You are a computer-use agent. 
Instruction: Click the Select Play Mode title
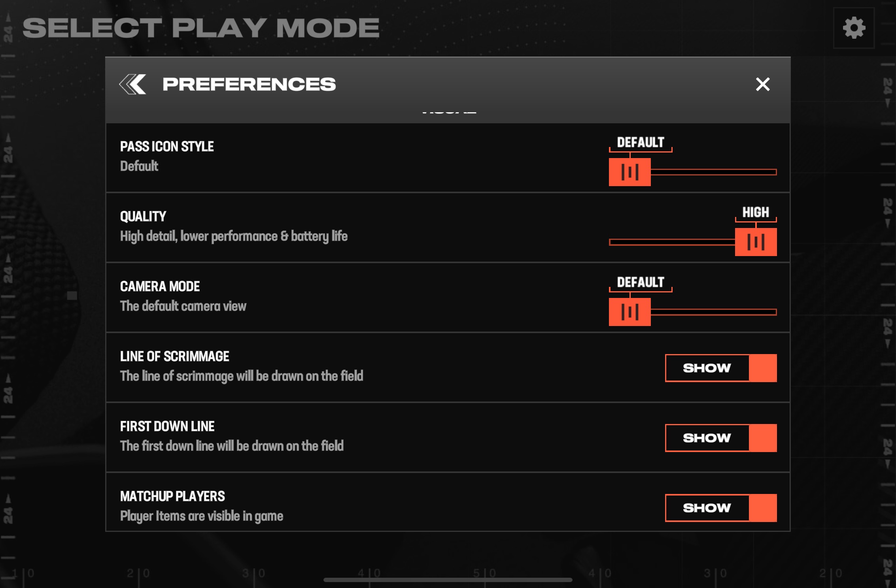pyautogui.click(x=201, y=28)
